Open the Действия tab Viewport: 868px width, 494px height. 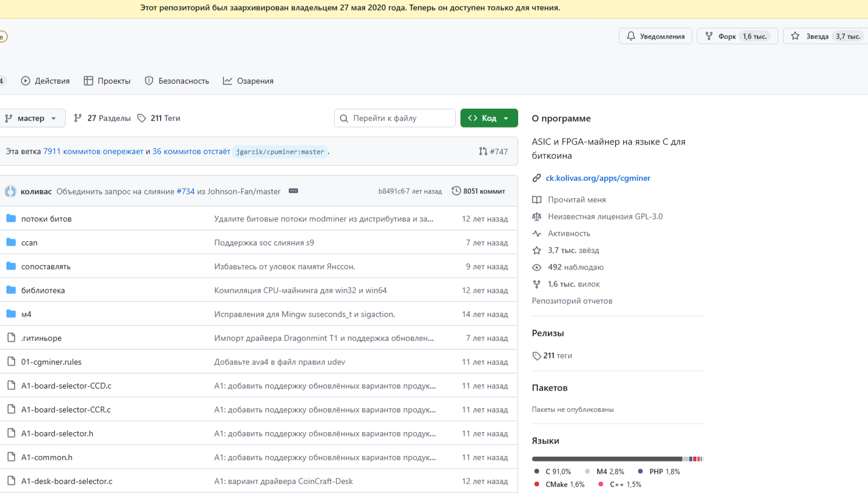click(45, 81)
